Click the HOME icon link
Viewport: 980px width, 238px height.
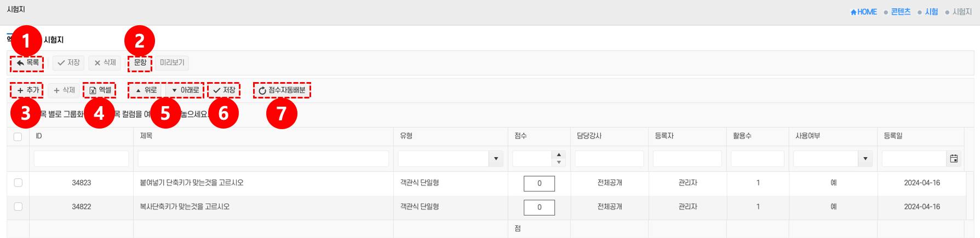863,12
